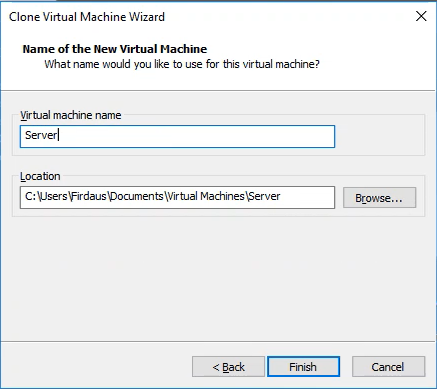Go back with the Back button
This screenshot has width=437, height=389.
228,367
